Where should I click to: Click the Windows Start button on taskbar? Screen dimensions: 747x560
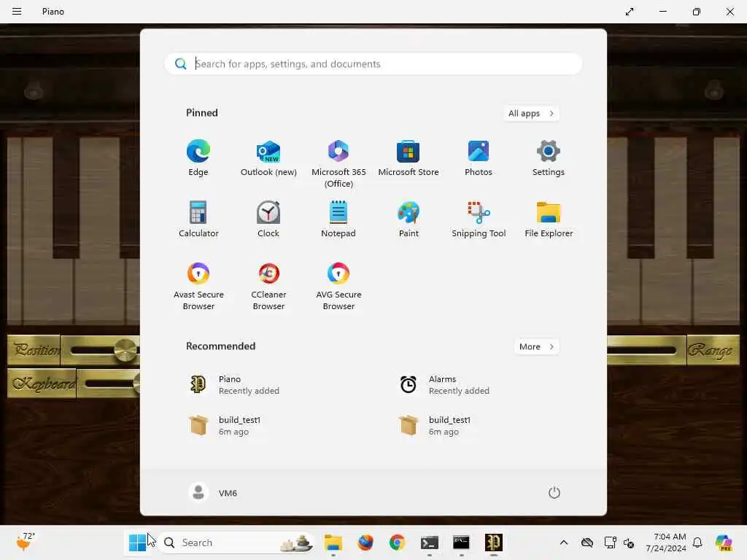pyautogui.click(x=138, y=542)
